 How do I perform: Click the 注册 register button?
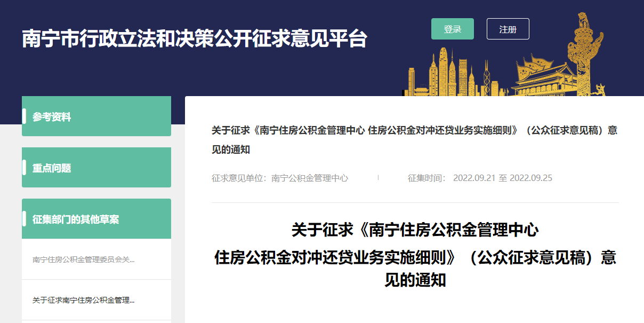click(508, 29)
